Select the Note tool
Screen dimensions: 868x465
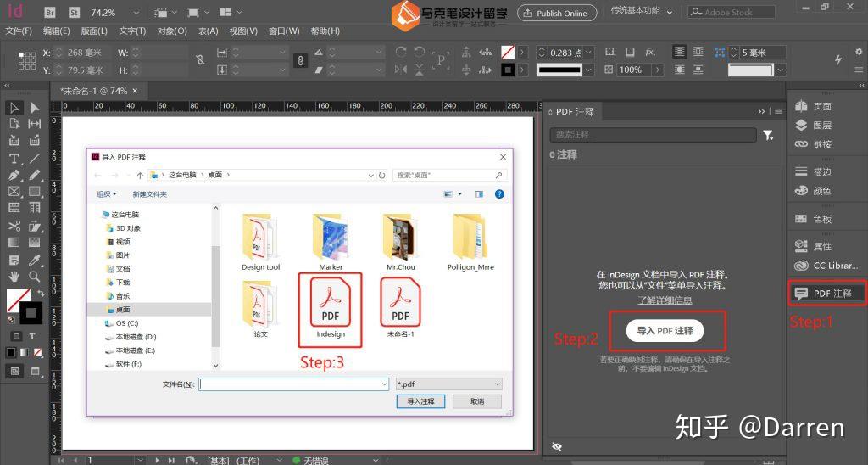[x=14, y=260]
